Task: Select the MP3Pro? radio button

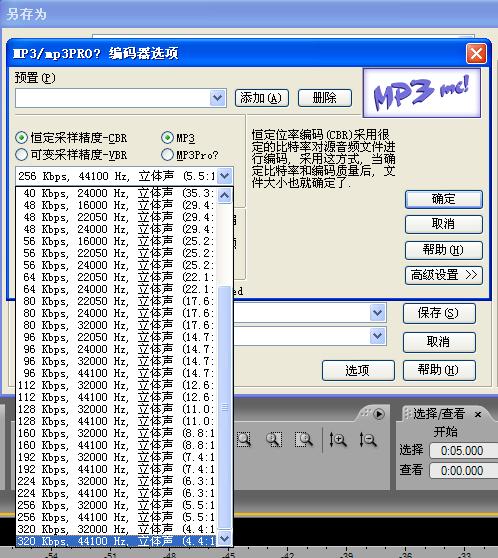Action: (167, 154)
